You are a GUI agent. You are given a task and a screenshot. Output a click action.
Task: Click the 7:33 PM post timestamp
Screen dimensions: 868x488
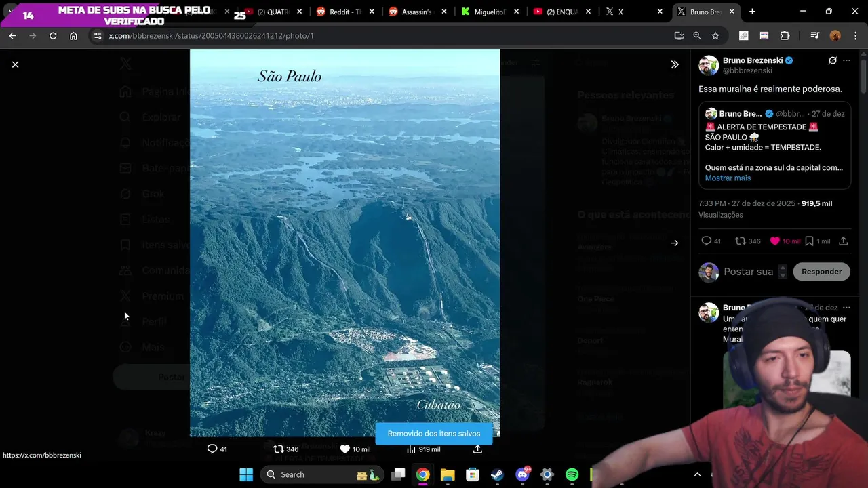pos(748,203)
